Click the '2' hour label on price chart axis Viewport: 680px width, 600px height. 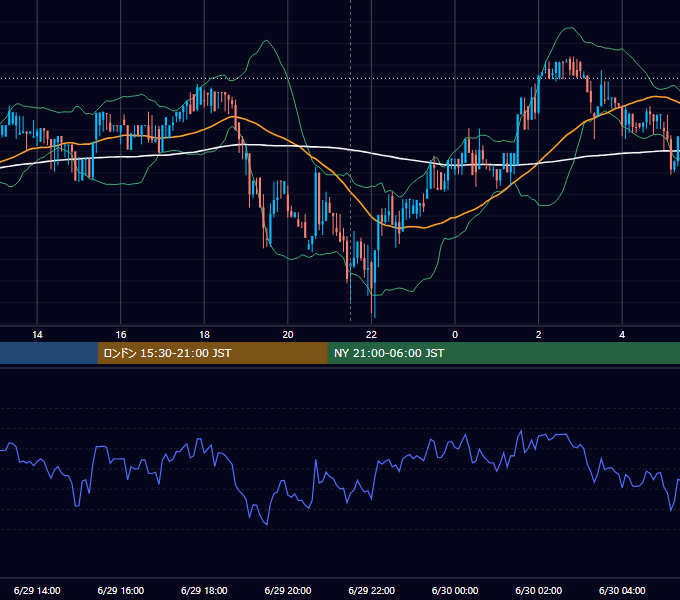click(539, 335)
